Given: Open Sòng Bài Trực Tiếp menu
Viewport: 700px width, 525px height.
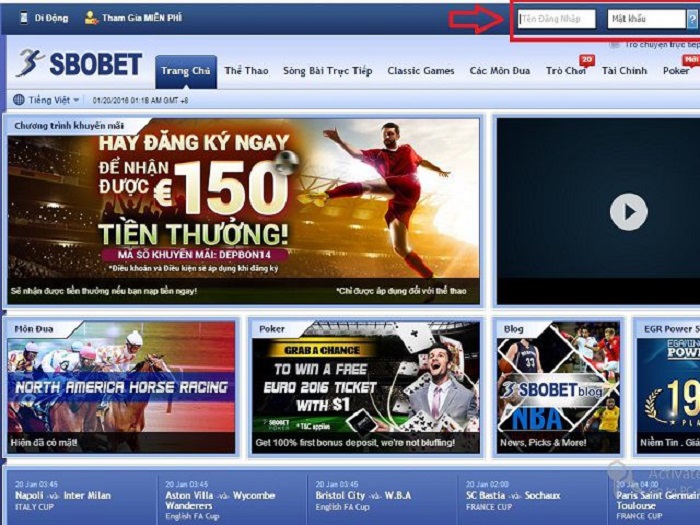Looking at the screenshot, I should [x=327, y=71].
